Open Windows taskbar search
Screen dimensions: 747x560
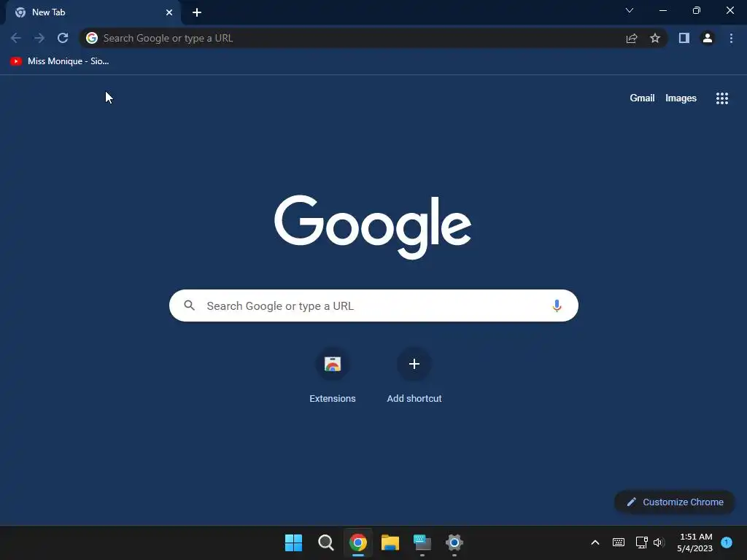coord(326,542)
